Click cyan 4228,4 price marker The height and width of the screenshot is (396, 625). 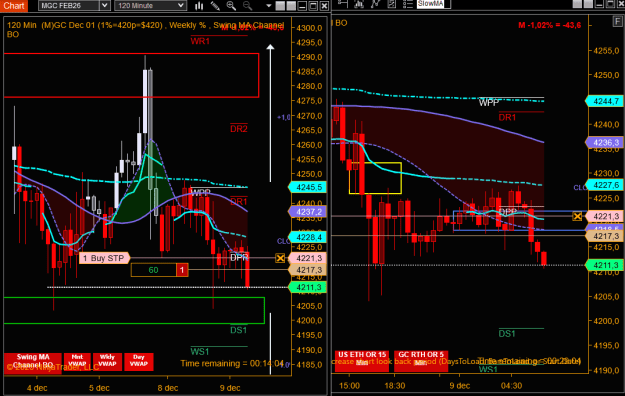(x=307, y=237)
